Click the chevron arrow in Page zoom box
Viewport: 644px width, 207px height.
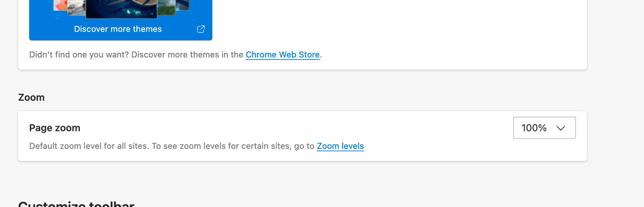[x=561, y=128]
